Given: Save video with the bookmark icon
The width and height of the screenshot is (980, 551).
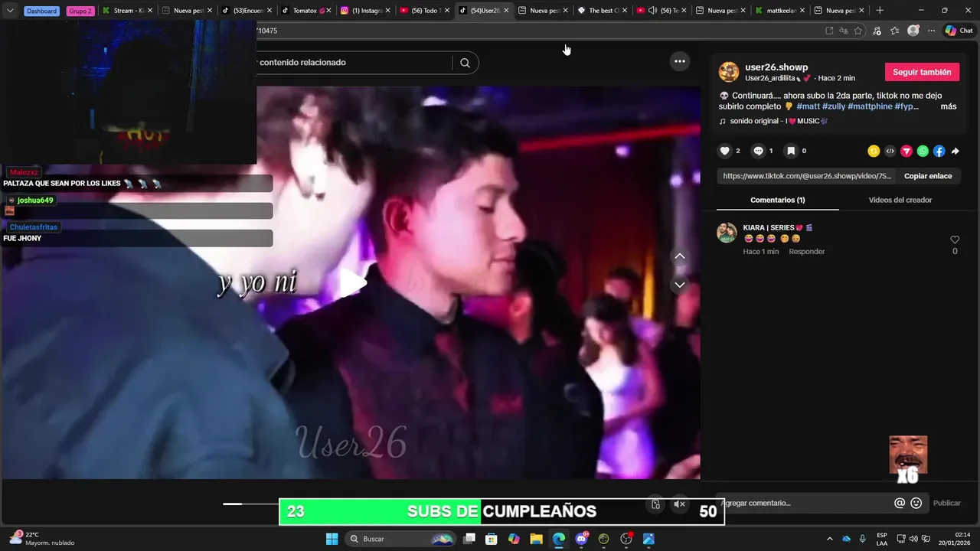Looking at the screenshot, I should 791,151.
